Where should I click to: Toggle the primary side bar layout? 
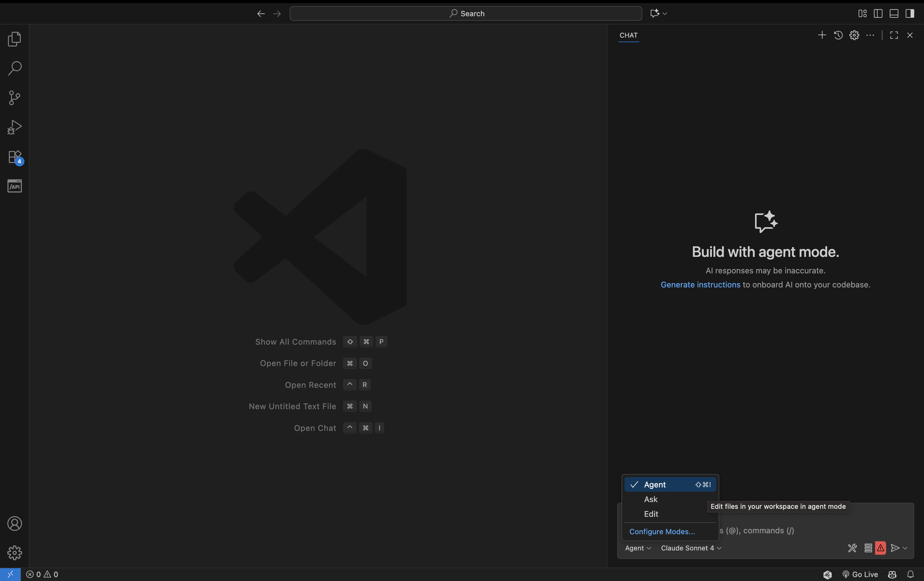tap(878, 13)
